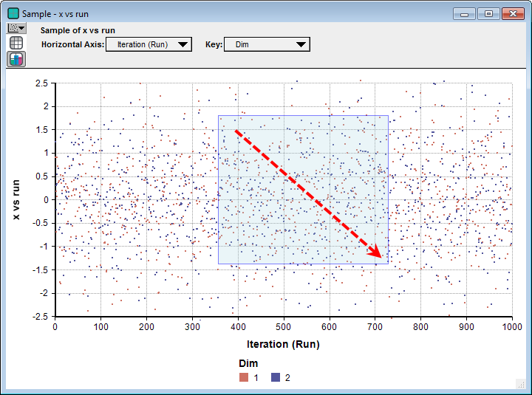Click the Analytica window title icon
532x395 pixels.
pyautogui.click(x=13, y=14)
